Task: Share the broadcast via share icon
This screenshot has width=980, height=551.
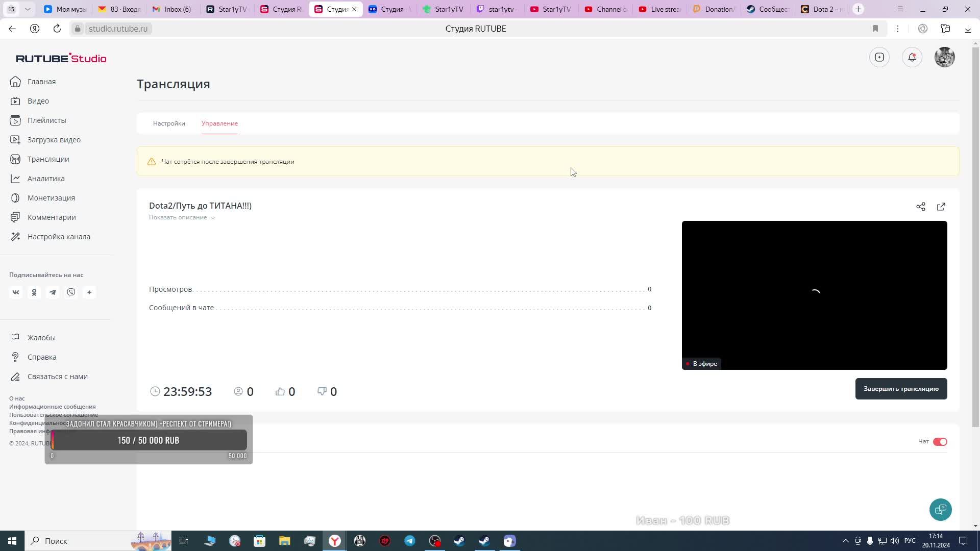Action: 921,207
